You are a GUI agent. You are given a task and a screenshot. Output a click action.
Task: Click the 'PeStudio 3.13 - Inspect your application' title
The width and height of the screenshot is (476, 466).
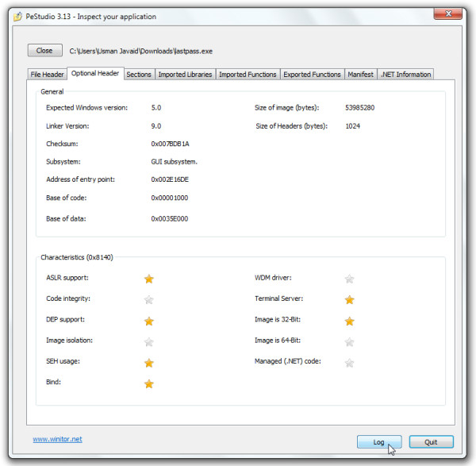tap(90, 17)
